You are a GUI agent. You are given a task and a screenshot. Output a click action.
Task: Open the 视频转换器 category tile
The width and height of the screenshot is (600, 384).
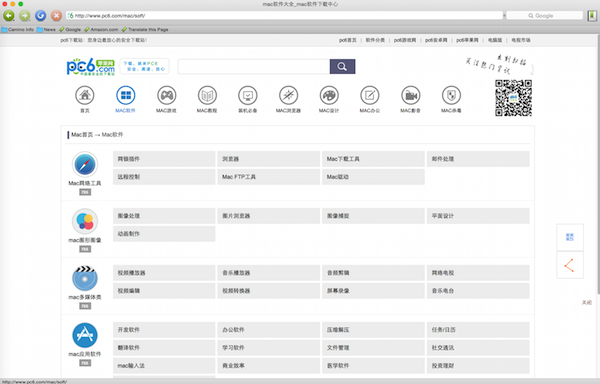(x=269, y=291)
